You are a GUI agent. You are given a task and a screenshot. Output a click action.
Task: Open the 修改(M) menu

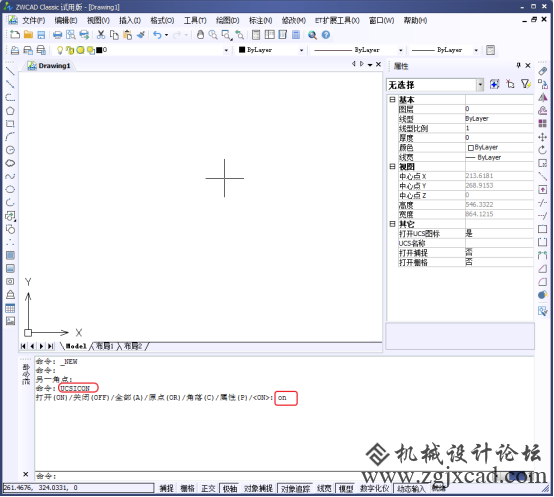point(293,20)
